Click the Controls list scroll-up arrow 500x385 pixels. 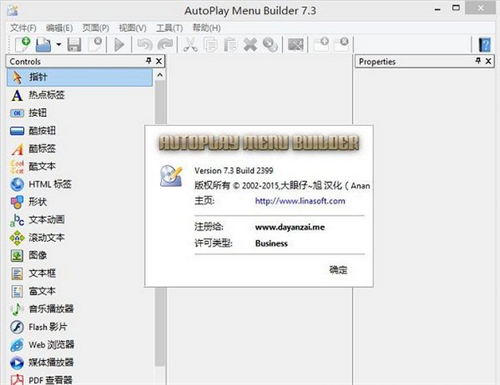click(x=160, y=75)
